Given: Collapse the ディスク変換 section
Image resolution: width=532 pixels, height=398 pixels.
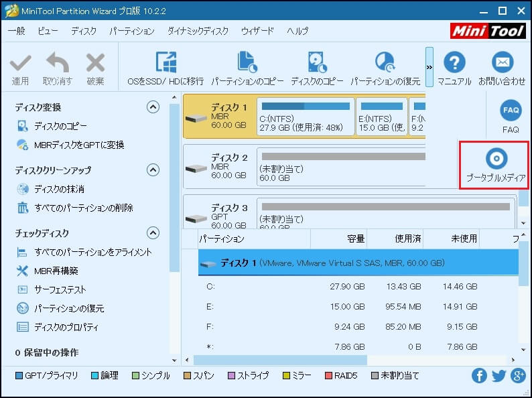Looking at the screenshot, I should 153,107.
